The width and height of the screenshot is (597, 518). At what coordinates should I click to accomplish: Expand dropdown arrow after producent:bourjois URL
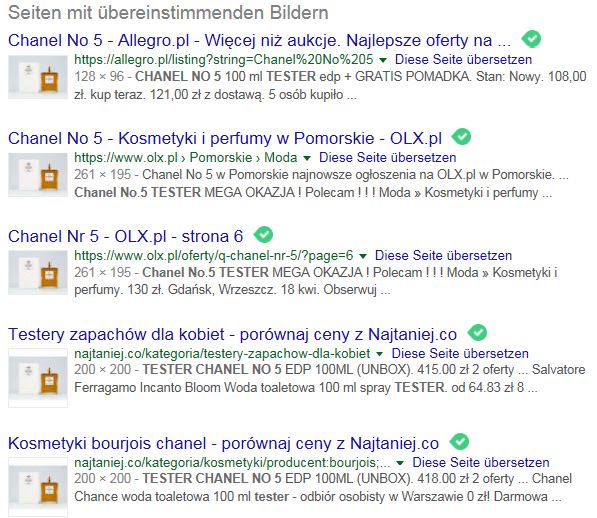tap(400, 463)
